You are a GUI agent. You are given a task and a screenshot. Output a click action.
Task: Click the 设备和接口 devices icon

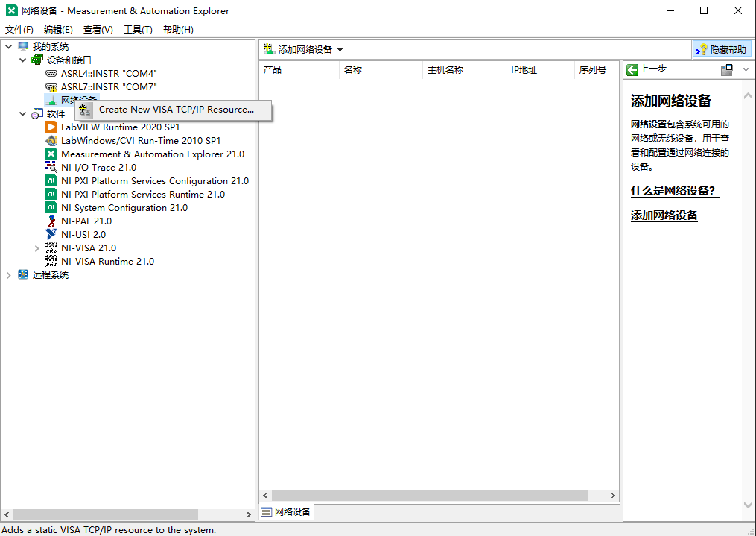click(37, 60)
